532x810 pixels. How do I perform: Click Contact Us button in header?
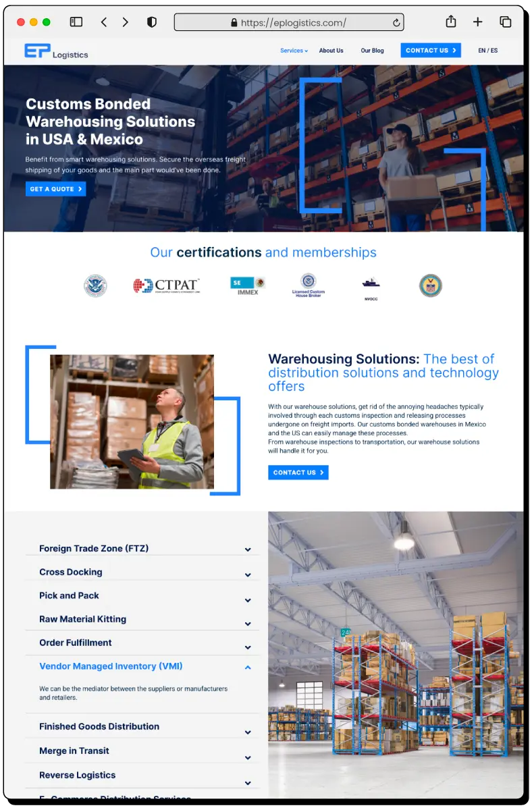tap(431, 51)
